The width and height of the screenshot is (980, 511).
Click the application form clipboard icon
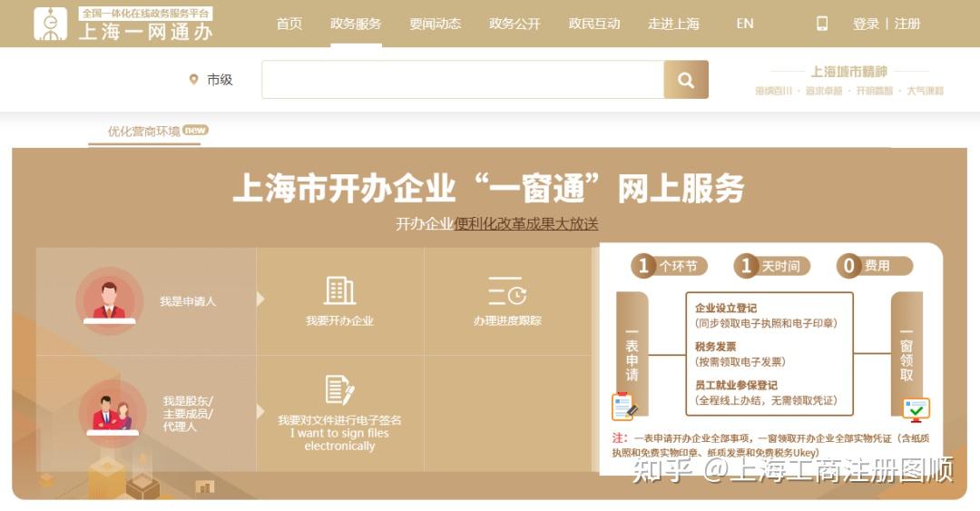pos(623,407)
